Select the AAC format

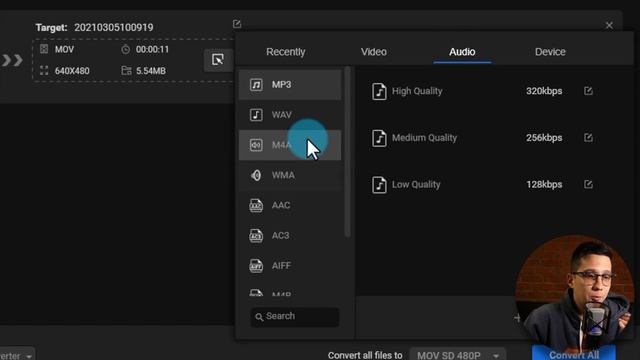(x=290, y=205)
